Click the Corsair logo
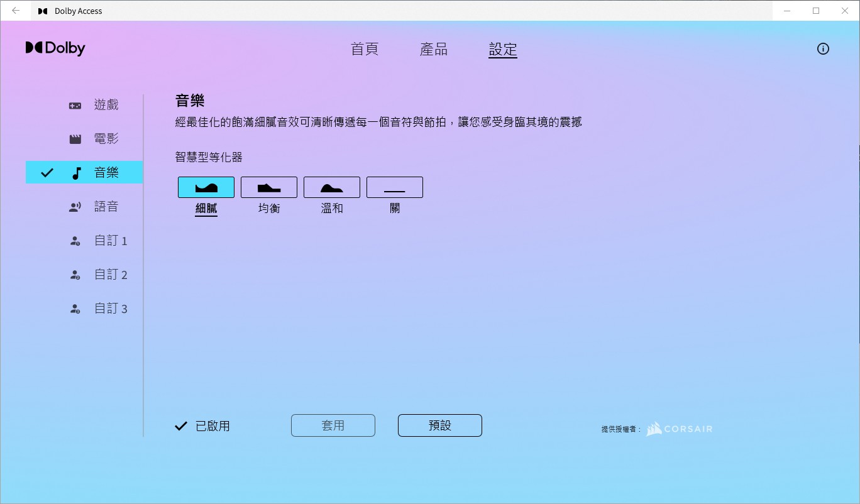860x504 pixels. point(680,429)
